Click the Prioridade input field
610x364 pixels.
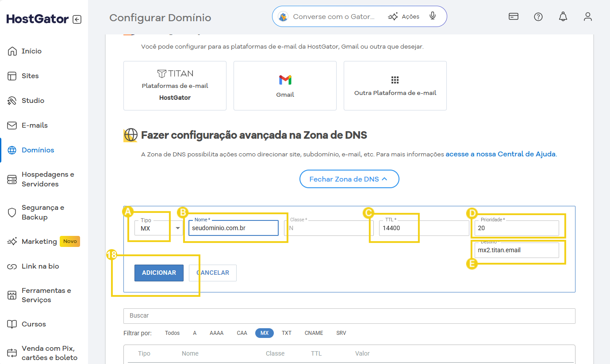pyautogui.click(x=516, y=228)
